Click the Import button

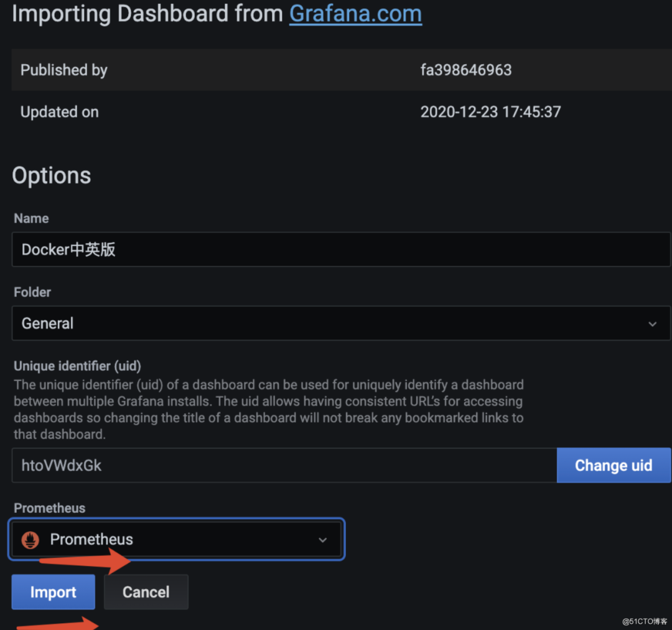click(x=53, y=592)
